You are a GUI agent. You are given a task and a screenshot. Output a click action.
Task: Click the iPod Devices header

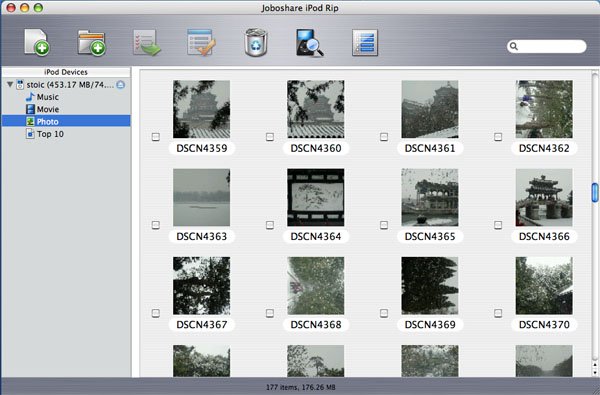coord(66,72)
